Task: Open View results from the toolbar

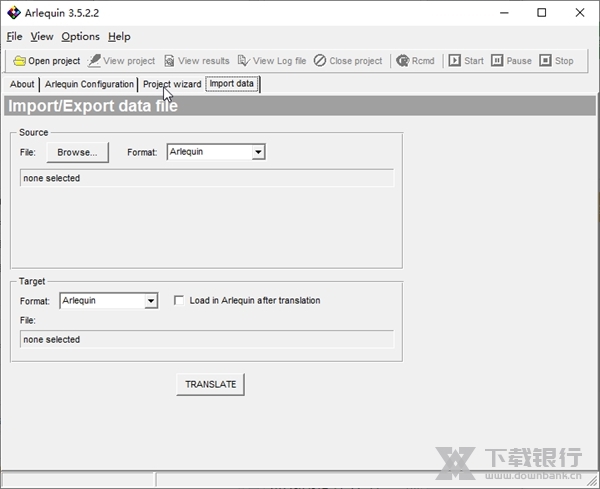Action: 169,61
